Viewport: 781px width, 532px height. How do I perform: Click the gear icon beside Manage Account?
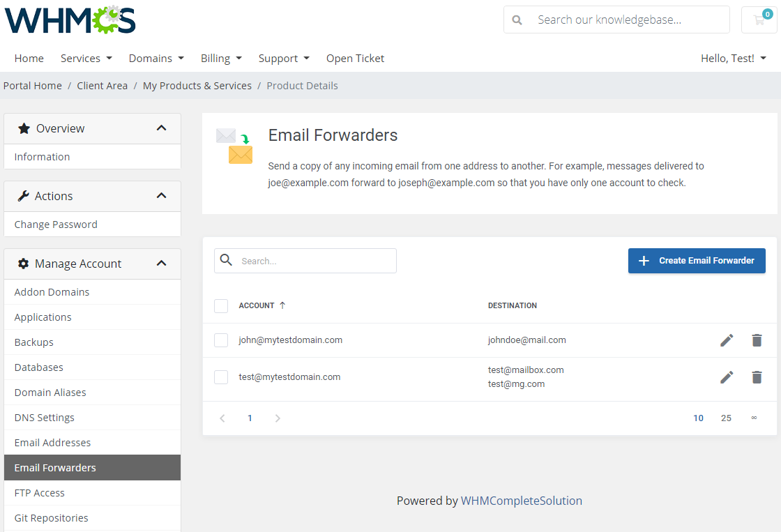point(24,264)
